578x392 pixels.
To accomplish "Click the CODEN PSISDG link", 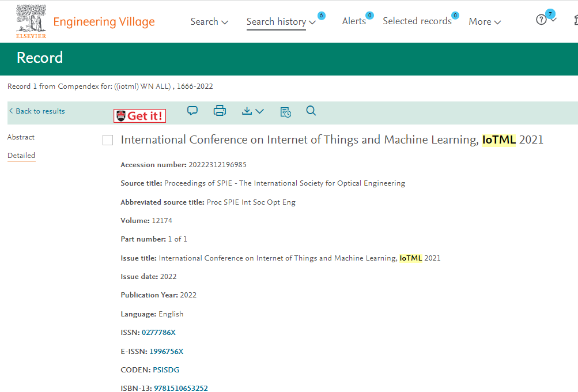I will point(166,370).
